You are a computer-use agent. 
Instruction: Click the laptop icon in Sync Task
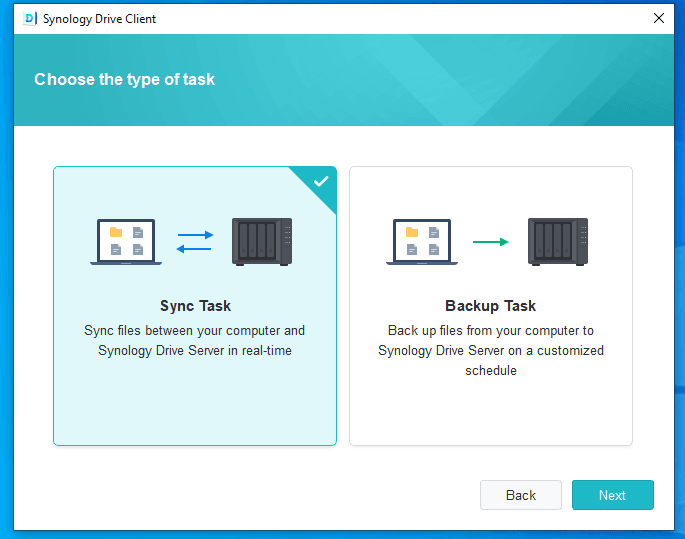click(x=126, y=242)
